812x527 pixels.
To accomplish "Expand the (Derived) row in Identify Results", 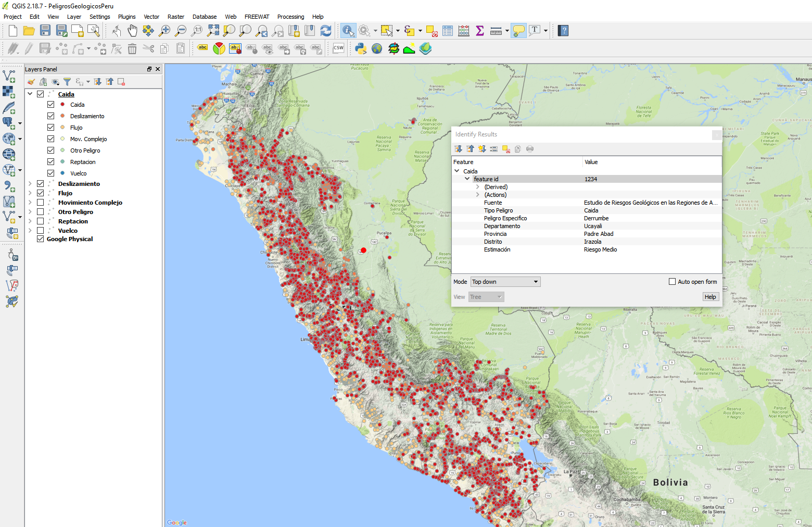I will pos(478,187).
